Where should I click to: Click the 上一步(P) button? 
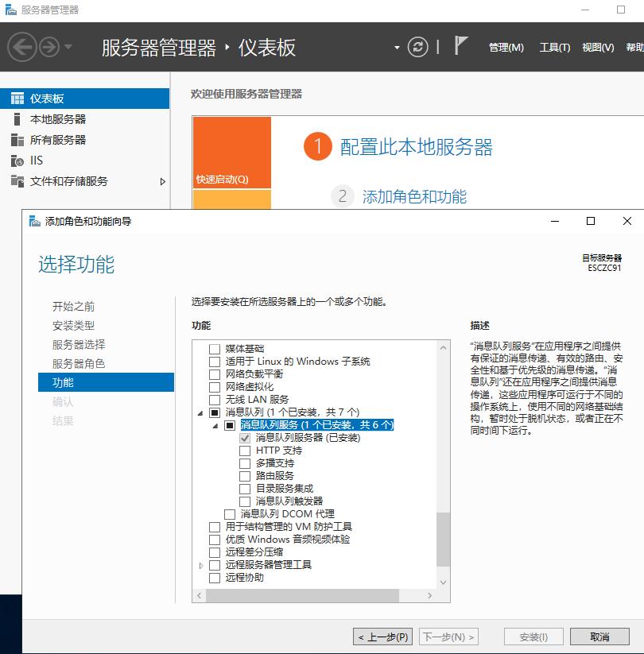381,636
